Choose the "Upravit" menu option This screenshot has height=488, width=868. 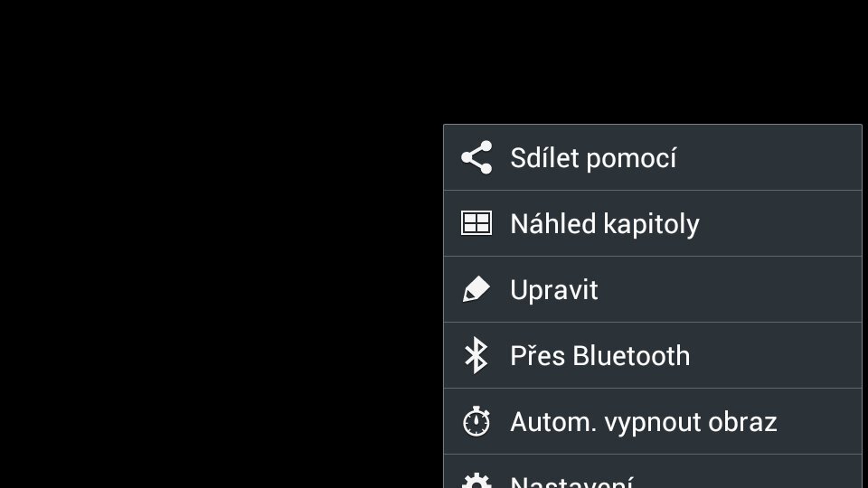(554, 290)
